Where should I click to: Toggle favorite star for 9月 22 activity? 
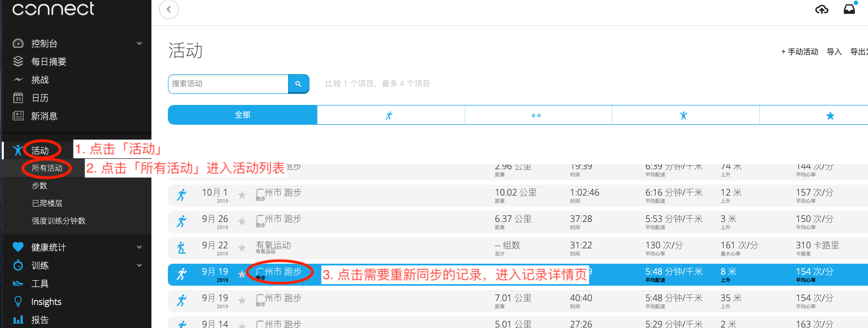[242, 248]
